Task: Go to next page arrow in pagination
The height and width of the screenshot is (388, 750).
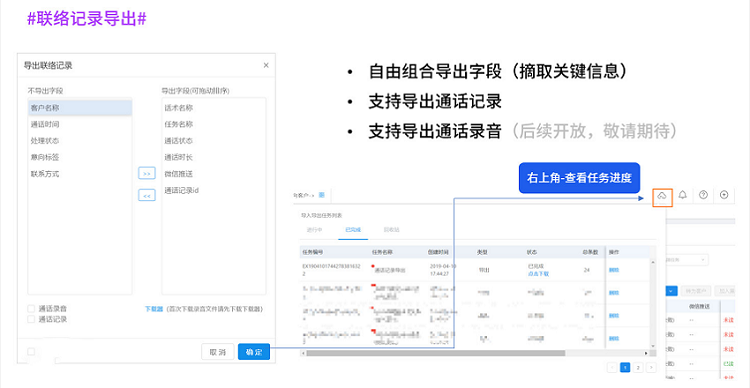Action: tap(650, 367)
